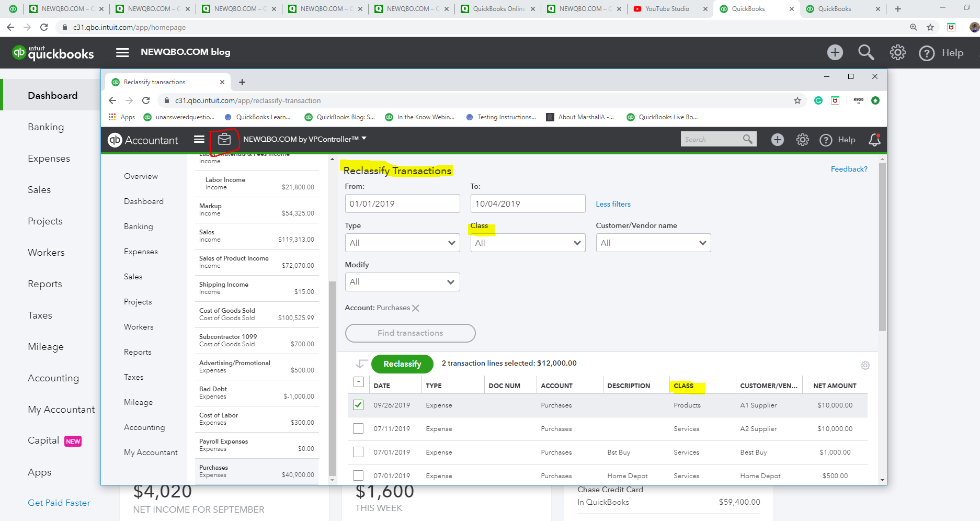Expand the Customer/Vendor name dropdown

pos(653,243)
